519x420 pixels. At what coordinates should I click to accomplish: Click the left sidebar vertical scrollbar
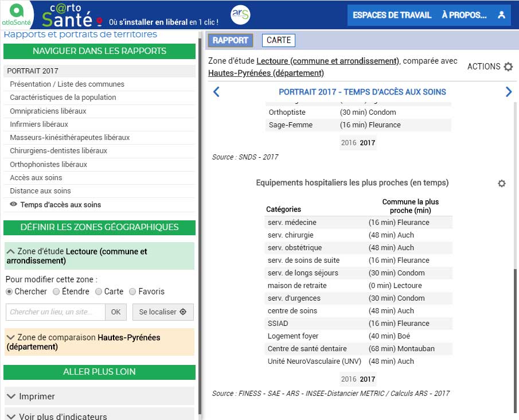(200, 225)
